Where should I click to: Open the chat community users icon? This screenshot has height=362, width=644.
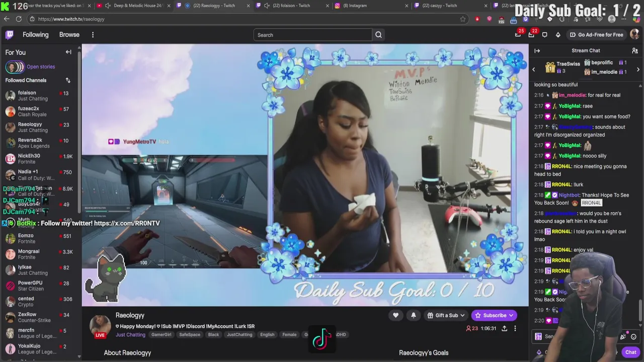coord(635,51)
